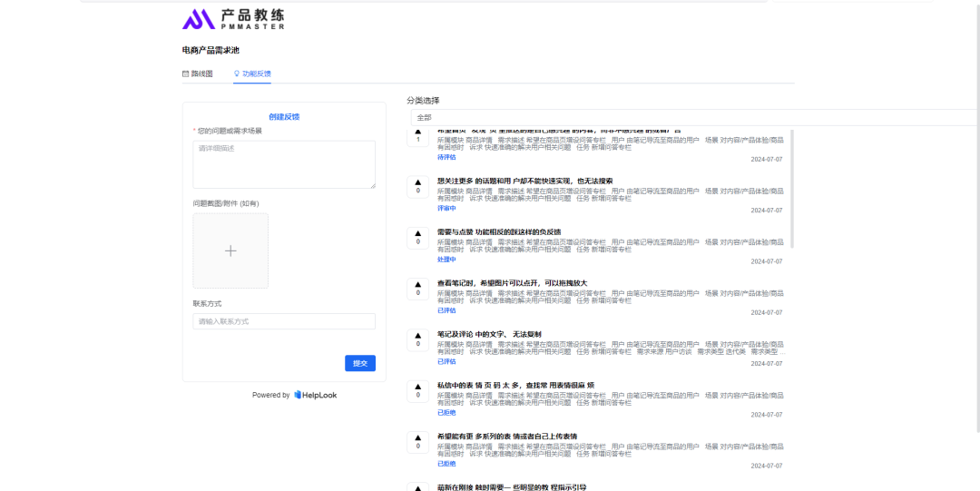Viewport: 980px width, 491px height.
Task: Click the vote count 1 on the top feedback
Action: tap(417, 140)
